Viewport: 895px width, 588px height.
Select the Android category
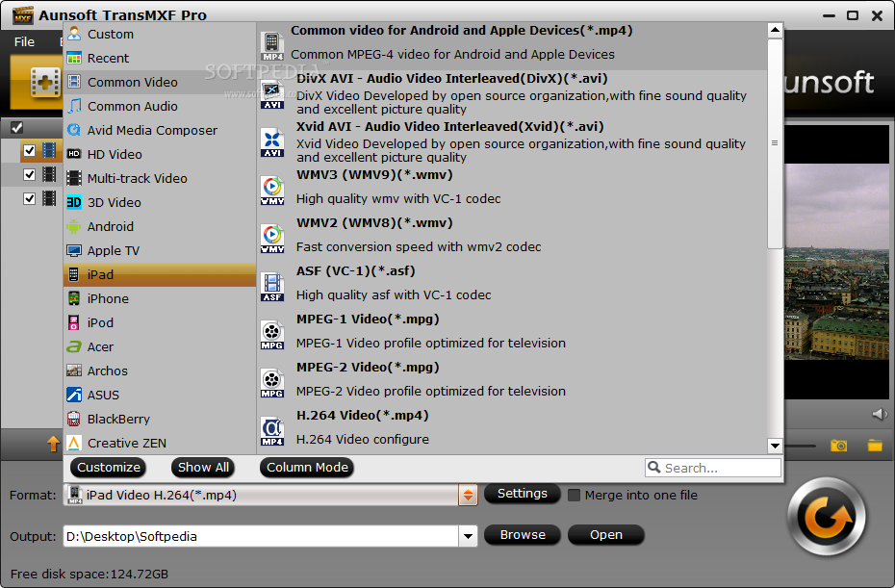[x=160, y=227]
